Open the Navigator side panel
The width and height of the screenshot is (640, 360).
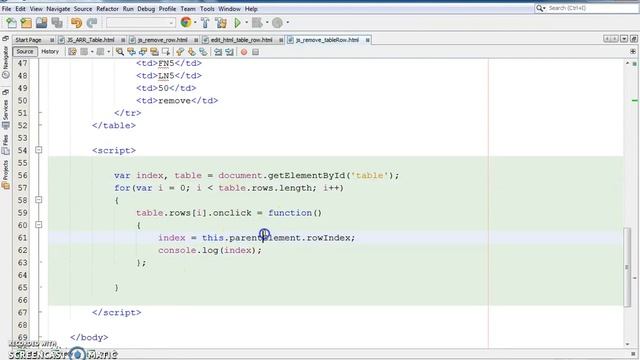pyautogui.click(x=5, y=62)
